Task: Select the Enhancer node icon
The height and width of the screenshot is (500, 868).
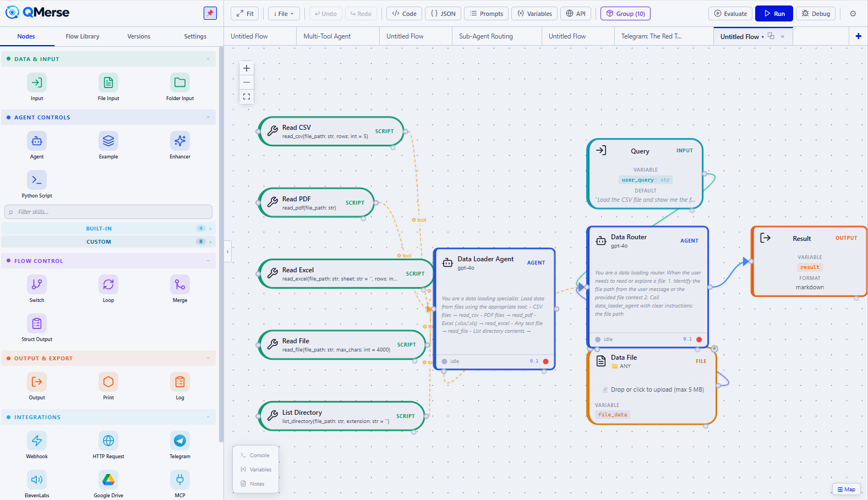Action: [x=180, y=141]
